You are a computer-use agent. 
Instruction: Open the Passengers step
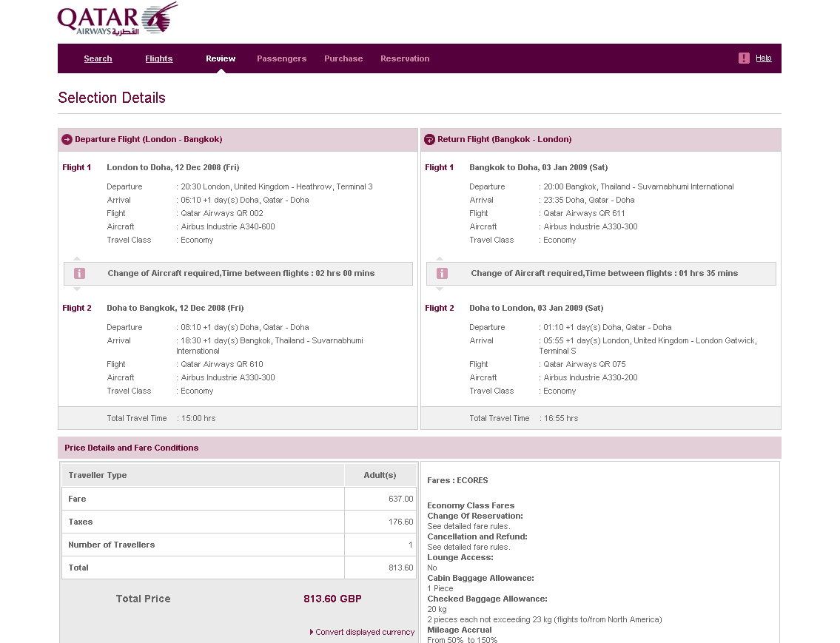282,59
